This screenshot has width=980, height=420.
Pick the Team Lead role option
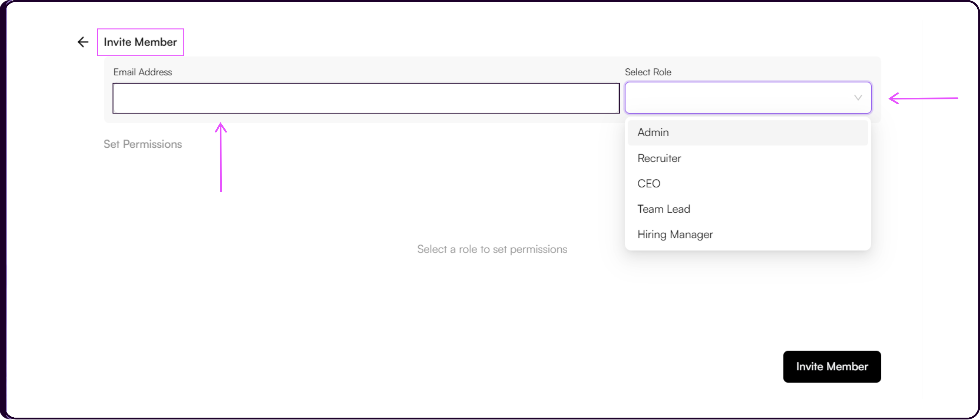coord(748,209)
